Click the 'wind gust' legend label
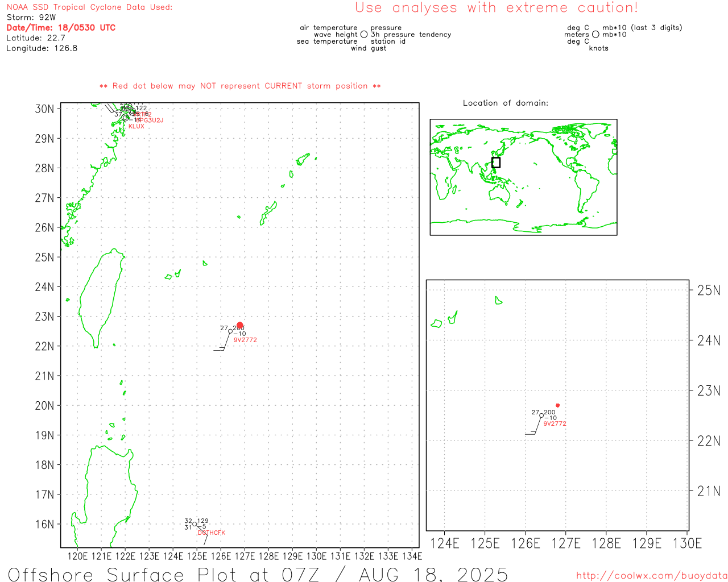Viewport: 728px width, 582px height. click(369, 48)
